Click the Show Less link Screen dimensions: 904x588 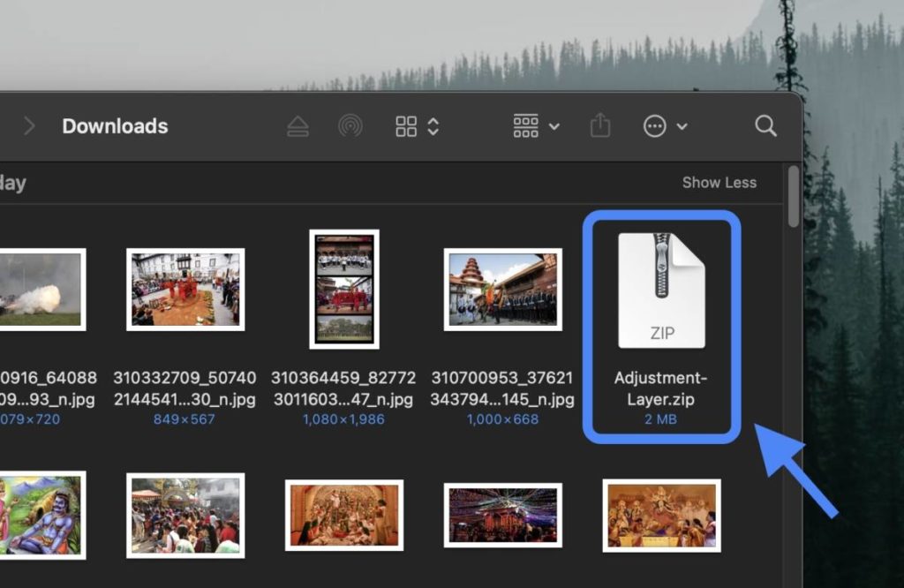pyautogui.click(x=719, y=183)
